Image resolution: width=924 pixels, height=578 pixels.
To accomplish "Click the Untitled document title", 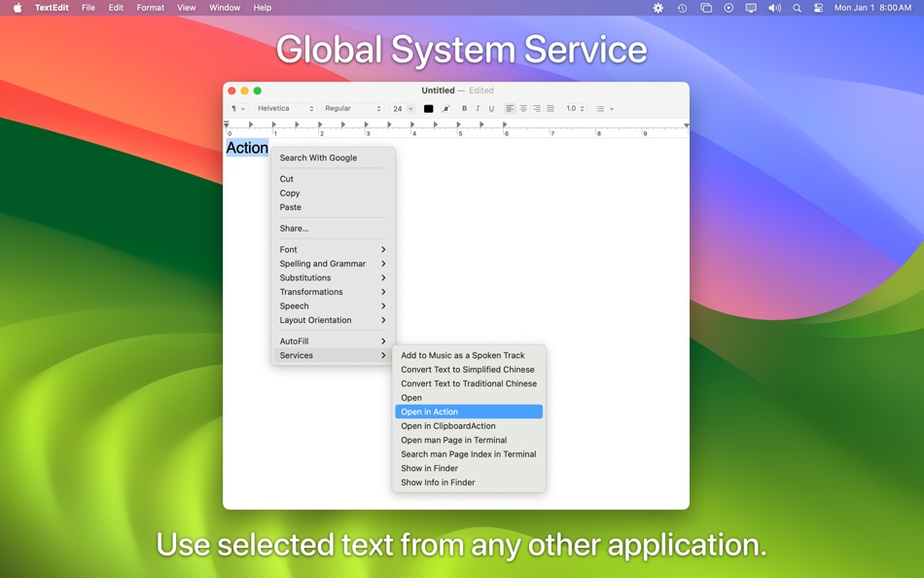I will pyautogui.click(x=438, y=90).
